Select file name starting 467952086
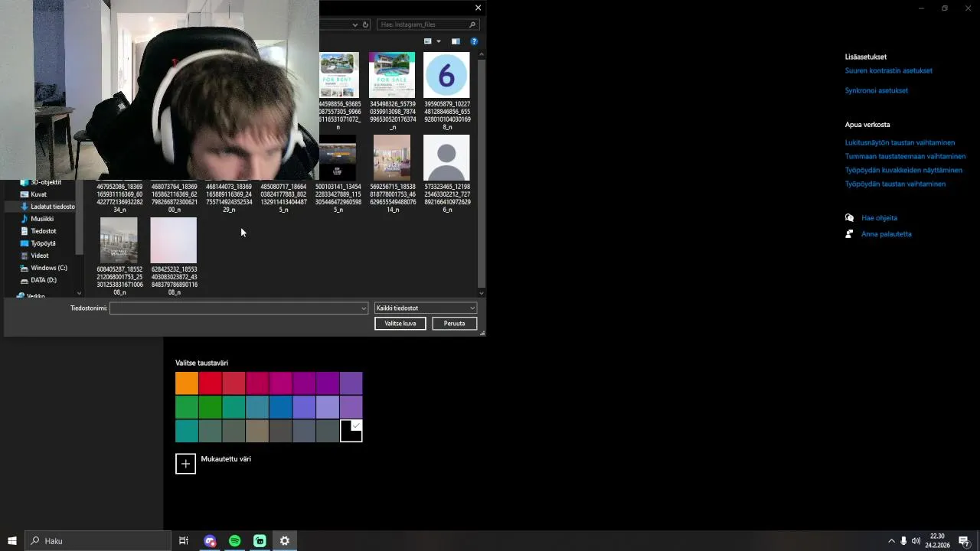The height and width of the screenshot is (551, 980). [x=119, y=198]
